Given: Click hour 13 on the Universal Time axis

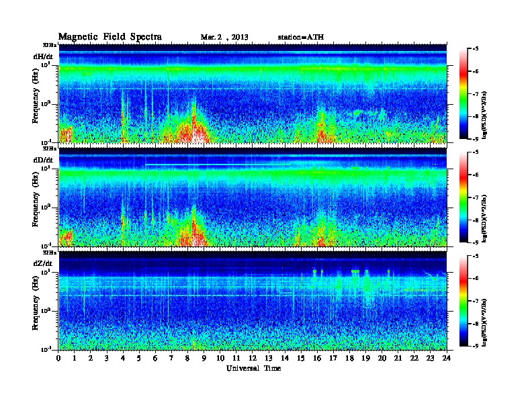Looking at the screenshot, I should (269, 358).
